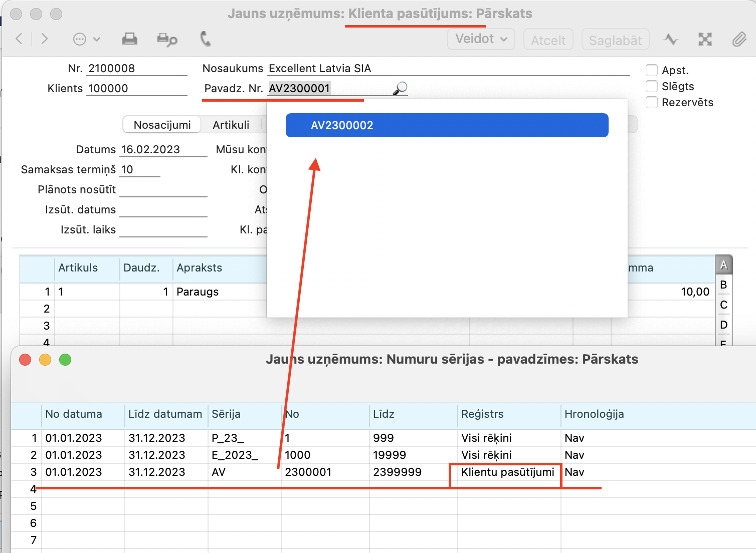Go to next record with right arrow
This screenshot has height=553, width=756.
[45, 39]
